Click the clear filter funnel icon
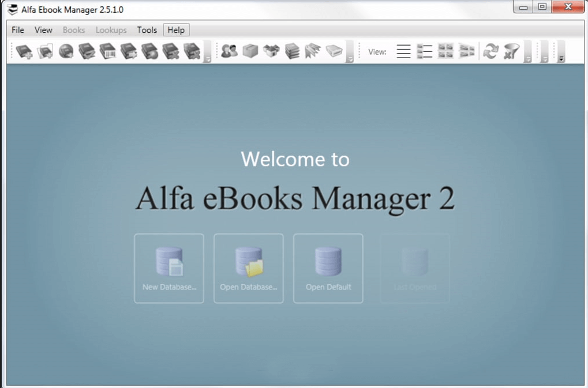This screenshot has height=388, width=588. click(x=511, y=51)
